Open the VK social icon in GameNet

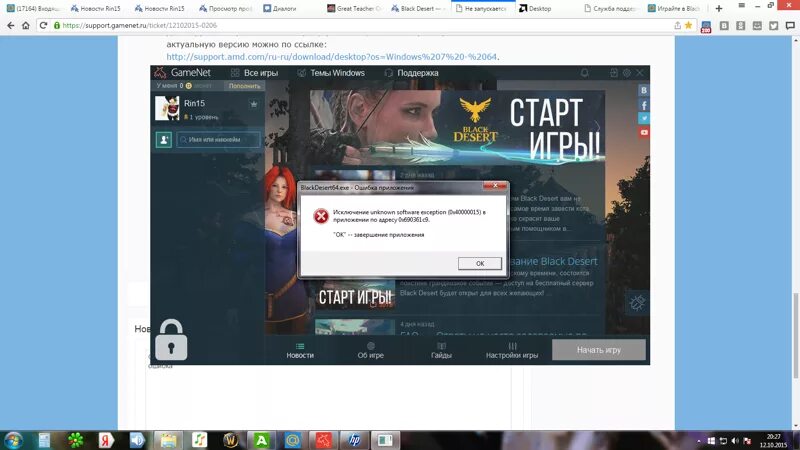(644, 90)
